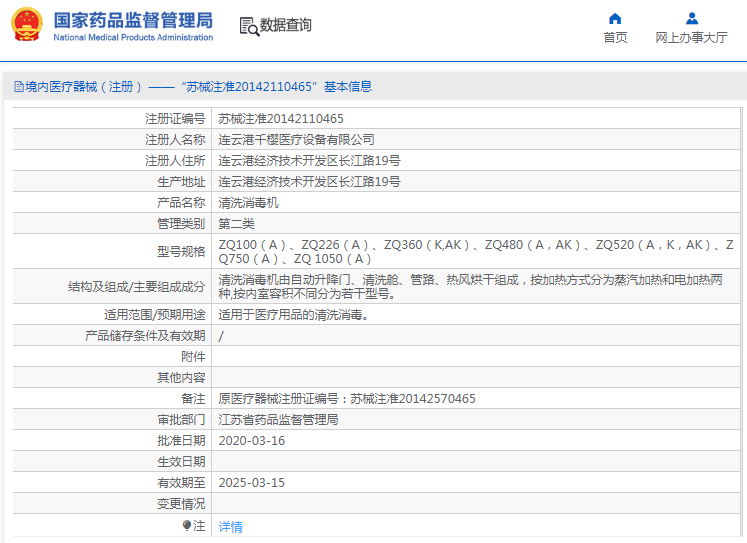Go to 网上办事大厅 online service hall
Image resolution: width=747 pixels, height=543 pixels.
point(691,38)
